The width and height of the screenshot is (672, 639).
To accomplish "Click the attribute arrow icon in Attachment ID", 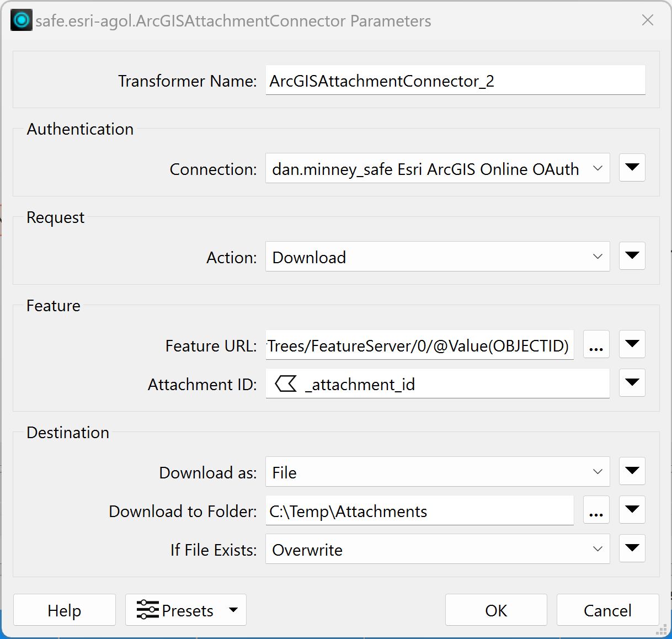I will [286, 384].
